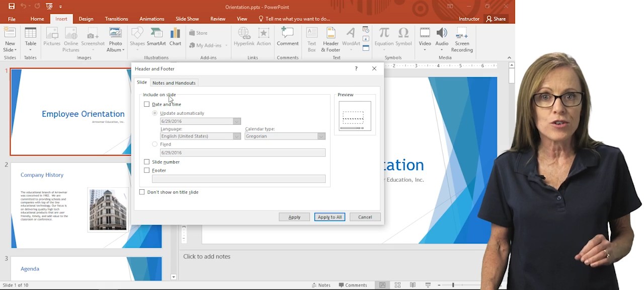Screen dimensions: 644x290
Task: Click Tell me what you want to do
Action: click(x=294, y=19)
